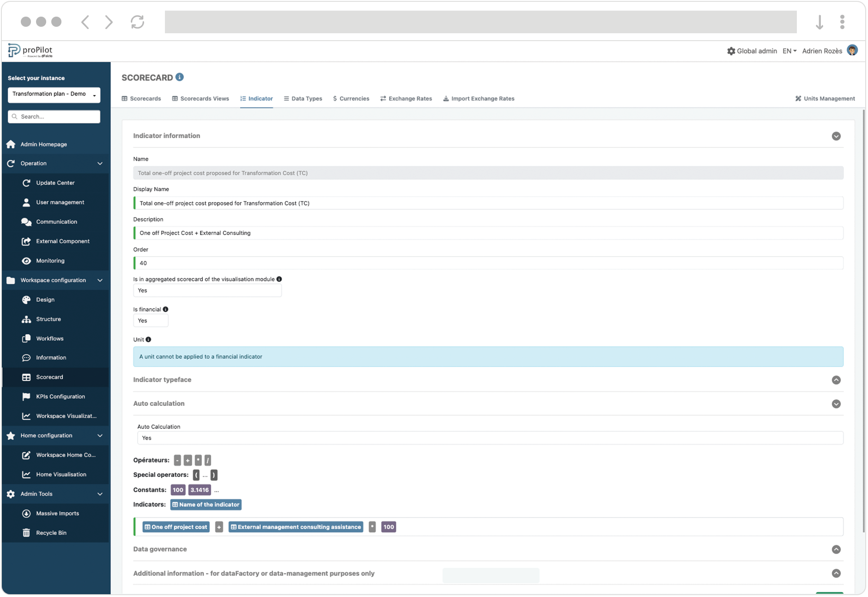Screen dimensions: 868x597
Task: Click the Display Name input field
Action: (489, 203)
